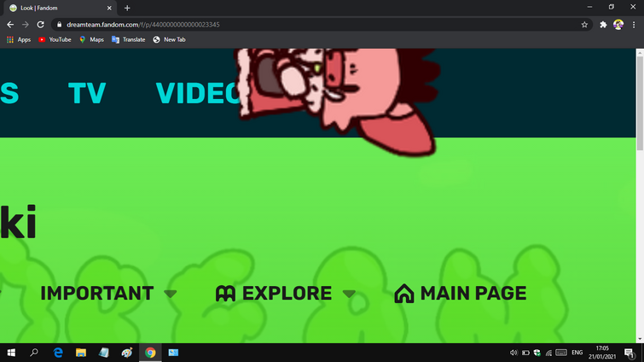Image resolution: width=644 pixels, height=362 pixels.
Task: Close the Look | Fandom tab
Action: coord(109,8)
